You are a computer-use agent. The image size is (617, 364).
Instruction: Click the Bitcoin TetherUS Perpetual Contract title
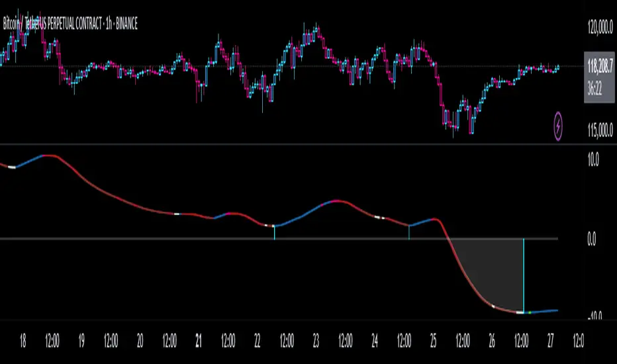tap(70, 24)
